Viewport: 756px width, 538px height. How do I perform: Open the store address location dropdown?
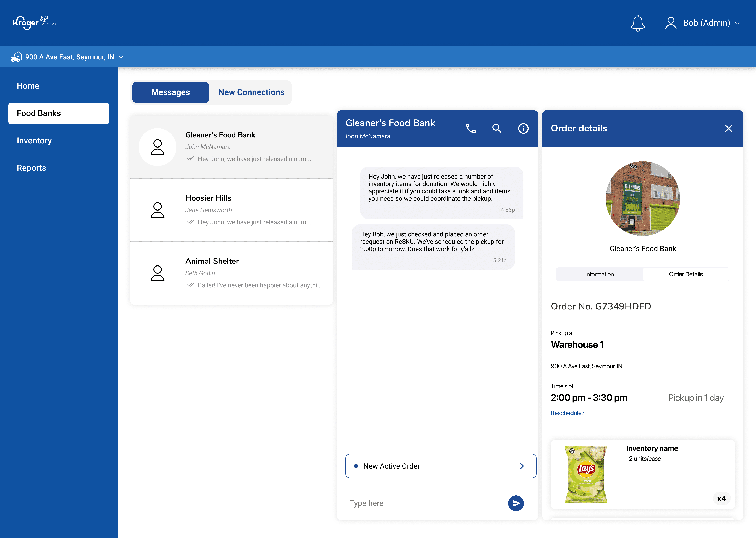pos(121,57)
